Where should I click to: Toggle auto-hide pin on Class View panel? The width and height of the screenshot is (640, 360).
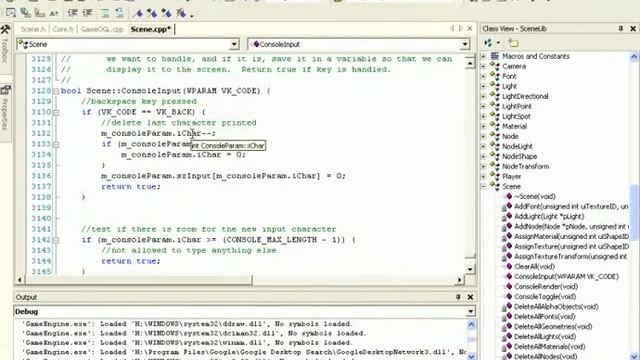[621, 28]
